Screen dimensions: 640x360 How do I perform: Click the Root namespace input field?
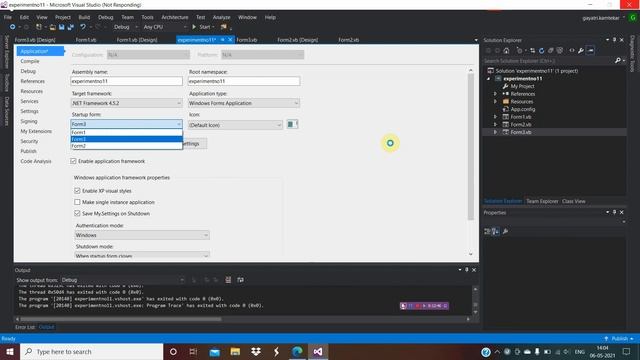pyautogui.click(x=244, y=81)
